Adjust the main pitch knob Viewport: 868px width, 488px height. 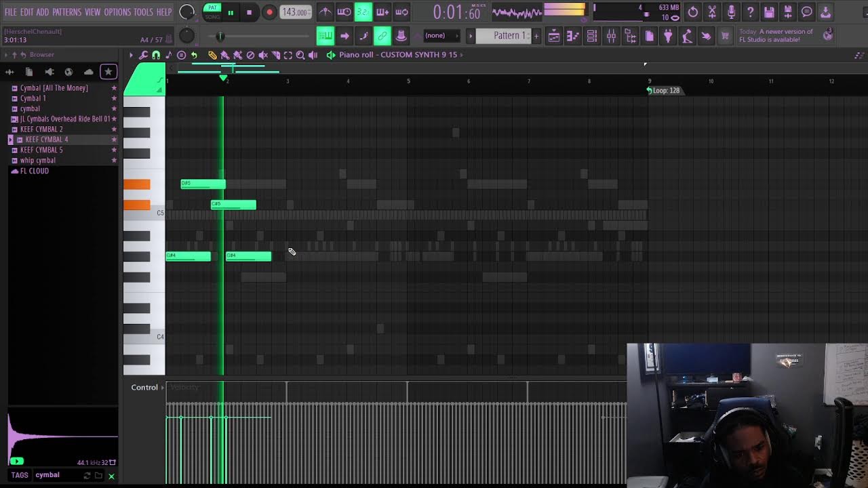(x=186, y=36)
